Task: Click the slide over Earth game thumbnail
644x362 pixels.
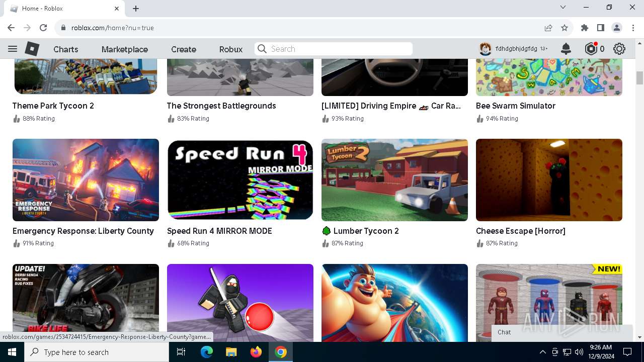Action: tap(394, 303)
